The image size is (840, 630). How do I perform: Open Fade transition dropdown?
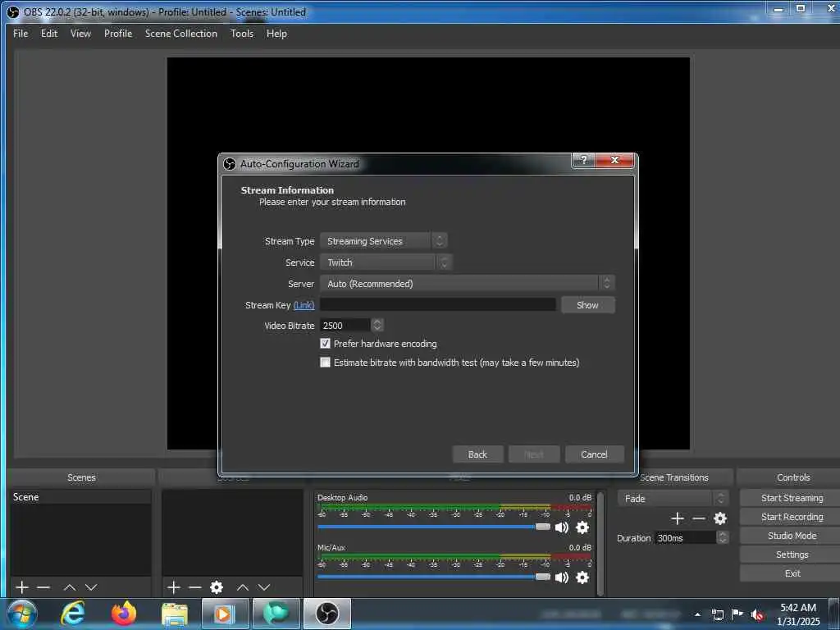pyautogui.click(x=673, y=499)
